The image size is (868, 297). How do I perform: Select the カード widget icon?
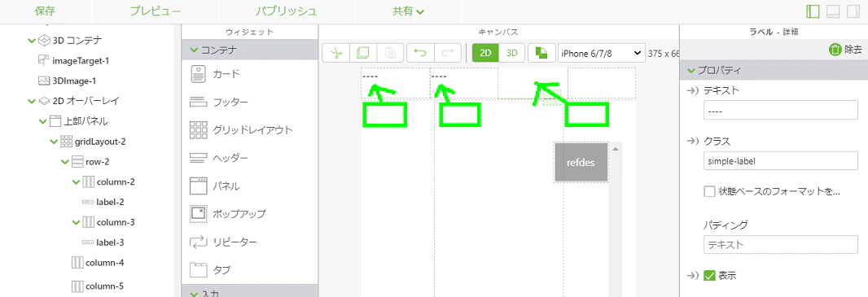pos(198,73)
